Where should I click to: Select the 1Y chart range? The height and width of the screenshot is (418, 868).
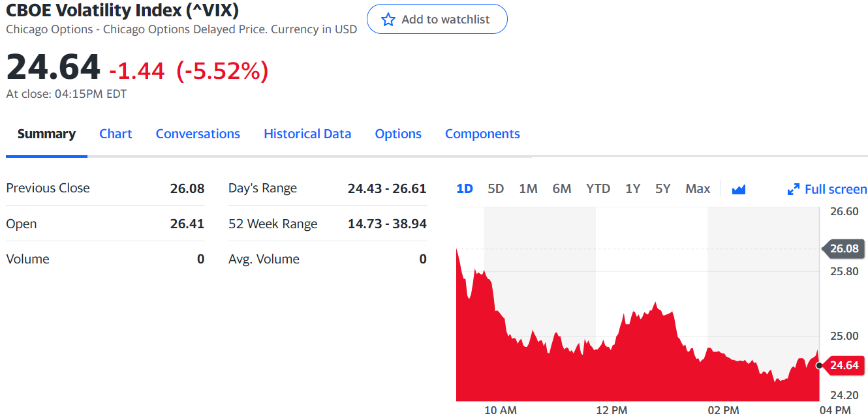(x=632, y=188)
